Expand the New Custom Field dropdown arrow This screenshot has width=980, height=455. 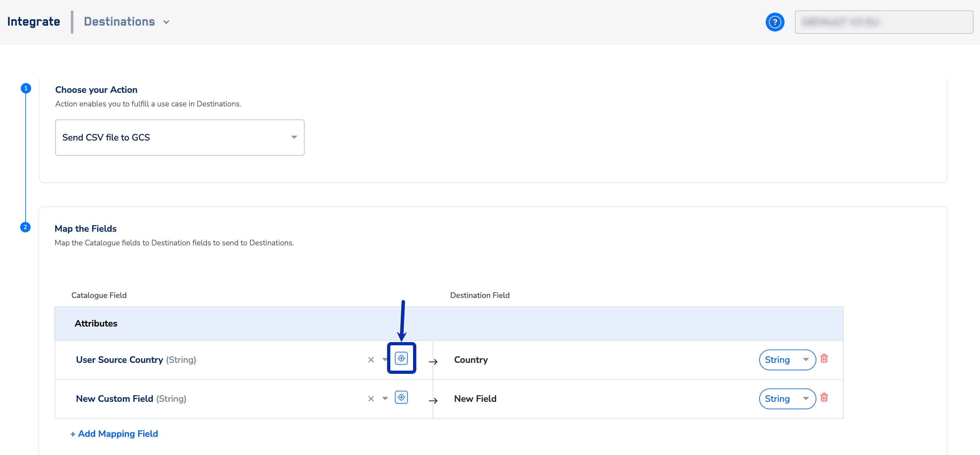(385, 399)
